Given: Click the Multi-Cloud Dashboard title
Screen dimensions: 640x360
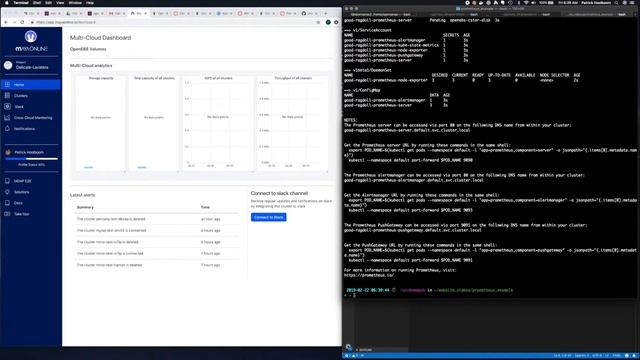Looking at the screenshot, I should (x=100, y=38).
